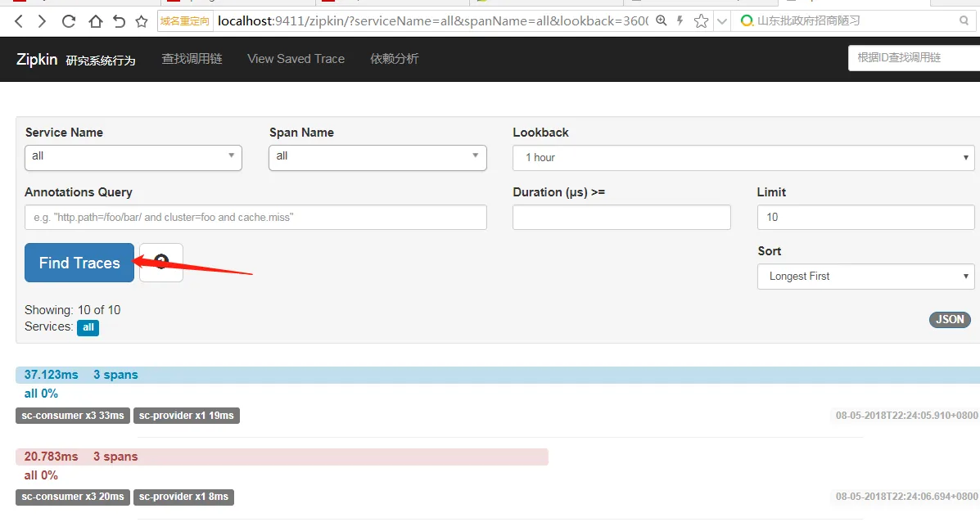Click the Duration (μs) input field

pos(621,218)
